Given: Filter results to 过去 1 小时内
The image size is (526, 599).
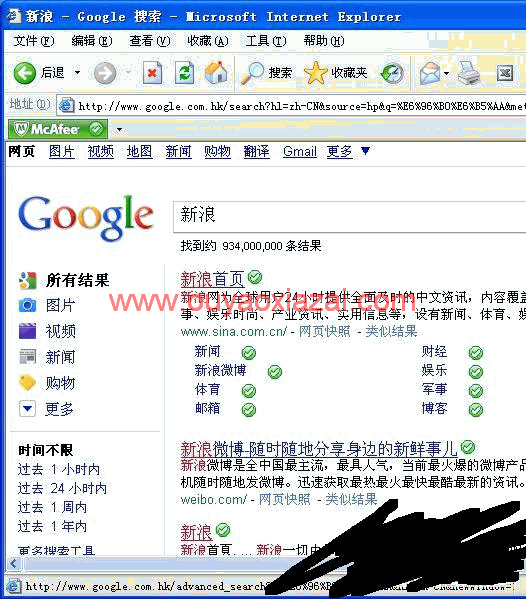Looking at the screenshot, I should tap(59, 469).
